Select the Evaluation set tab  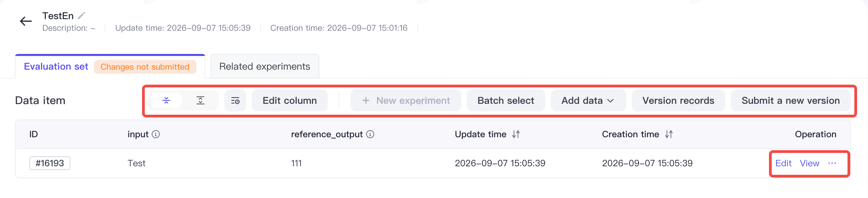point(56,66)
